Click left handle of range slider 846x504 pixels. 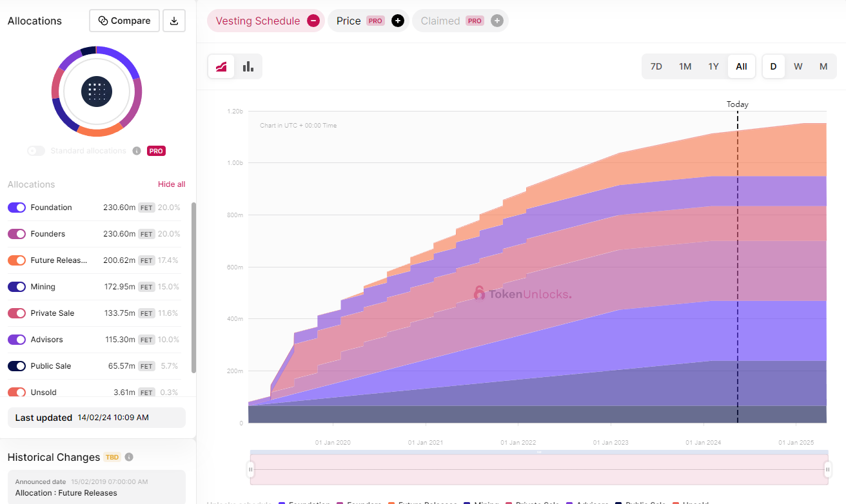point(251,470)
